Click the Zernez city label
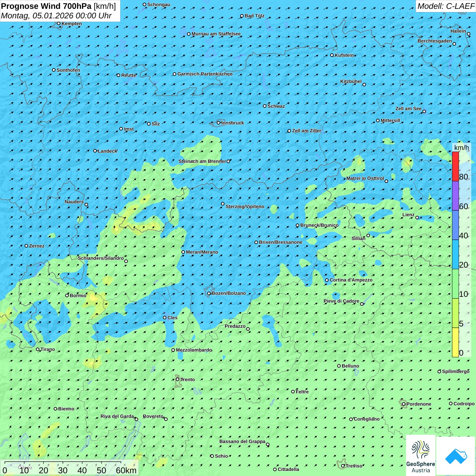Image resolution: width=476 pixels, height=476 pixels. [37, 246]
